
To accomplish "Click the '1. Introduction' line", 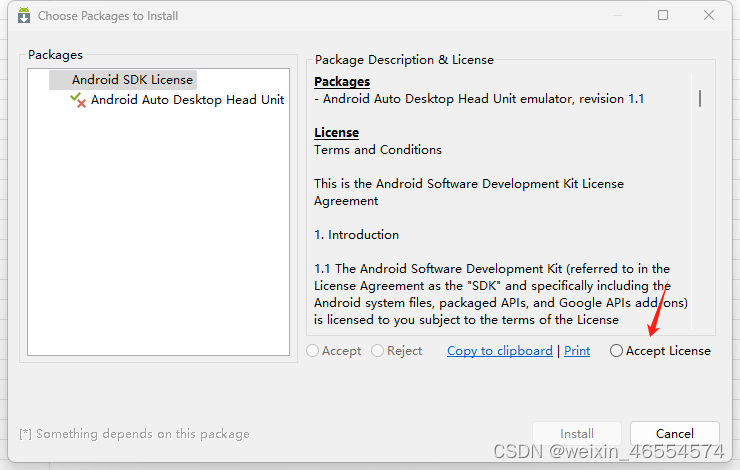I will (357, 235).
